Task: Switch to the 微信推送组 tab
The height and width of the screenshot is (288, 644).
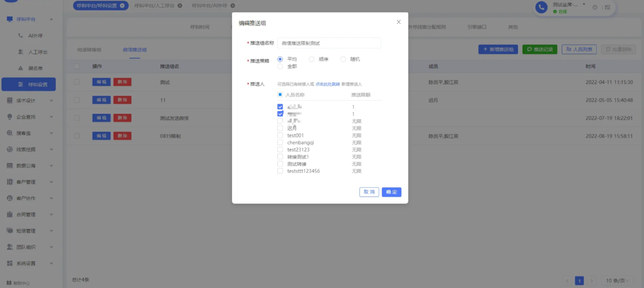Action: 135,50
